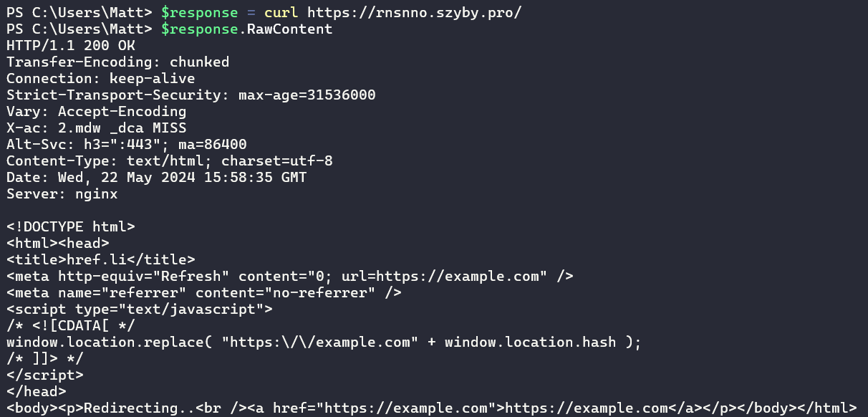868x417 pixels.
Task: Click the Strict-Transport-Security header line
Action: [191, 95]
